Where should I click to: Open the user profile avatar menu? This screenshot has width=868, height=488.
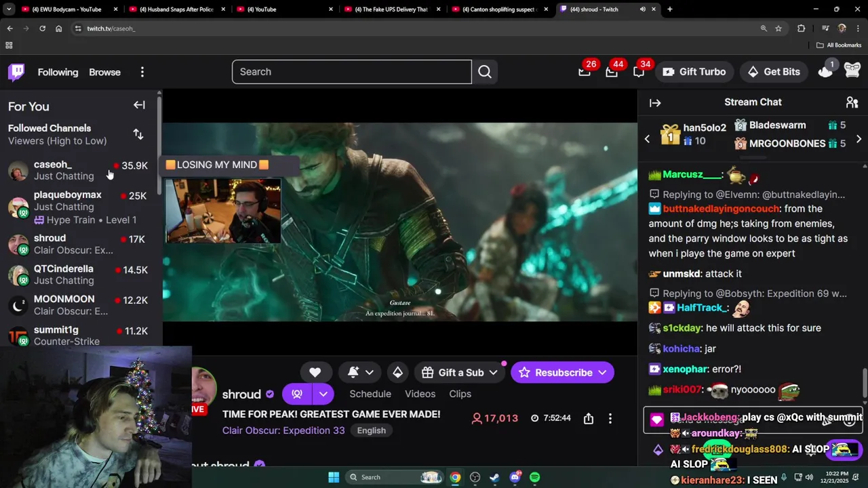(x=852, y=70)
